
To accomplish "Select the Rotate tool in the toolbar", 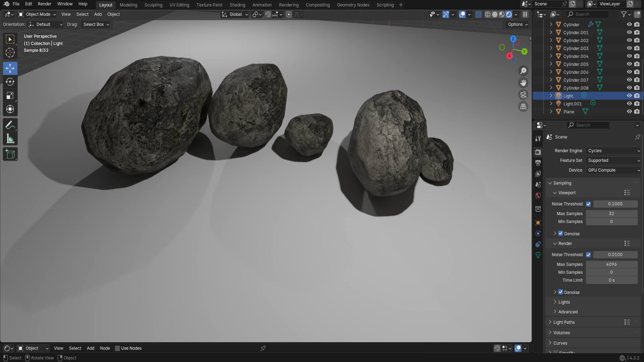I will [10, 82].
